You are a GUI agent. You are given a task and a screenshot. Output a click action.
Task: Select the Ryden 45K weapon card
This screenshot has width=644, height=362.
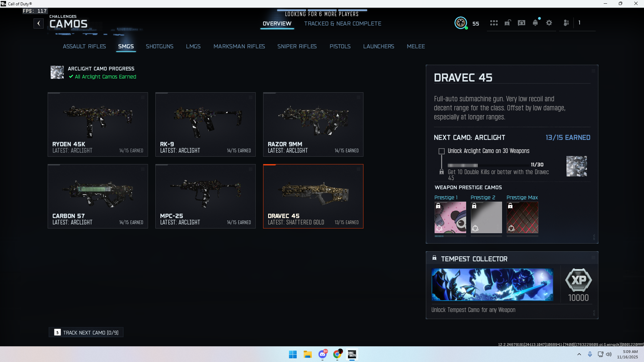point(98,124)
